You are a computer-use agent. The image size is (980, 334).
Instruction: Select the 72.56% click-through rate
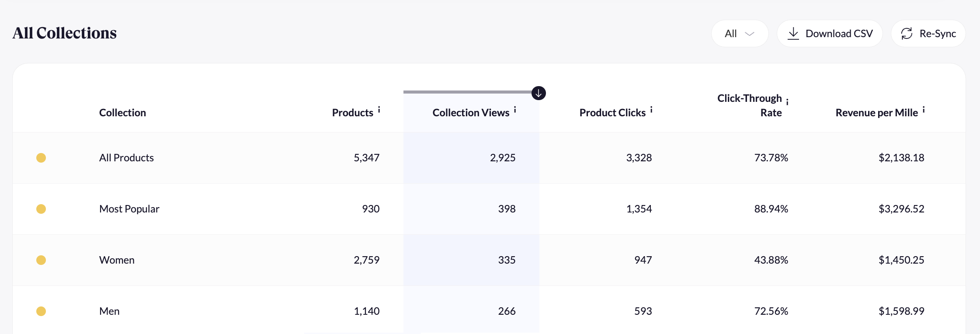771,311
